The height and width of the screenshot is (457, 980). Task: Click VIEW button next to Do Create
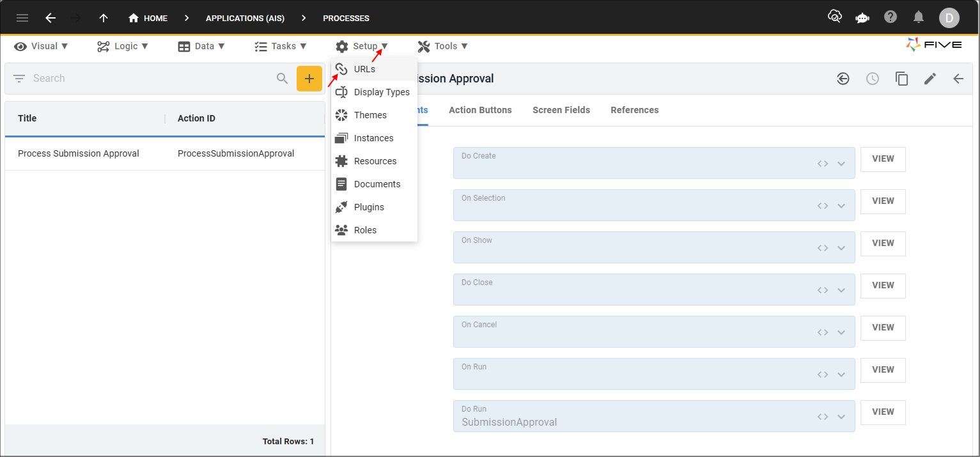pyautogui.click(x=882, y=159)
